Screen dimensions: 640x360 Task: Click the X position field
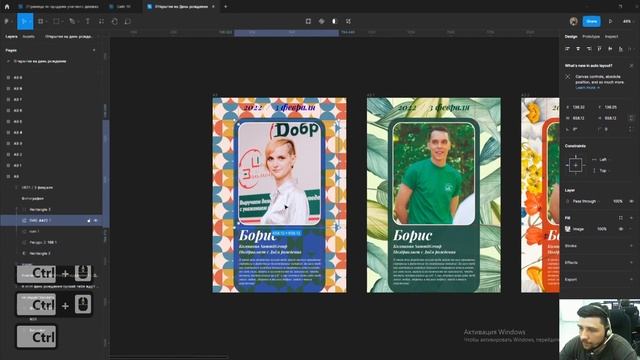(578, 107)
